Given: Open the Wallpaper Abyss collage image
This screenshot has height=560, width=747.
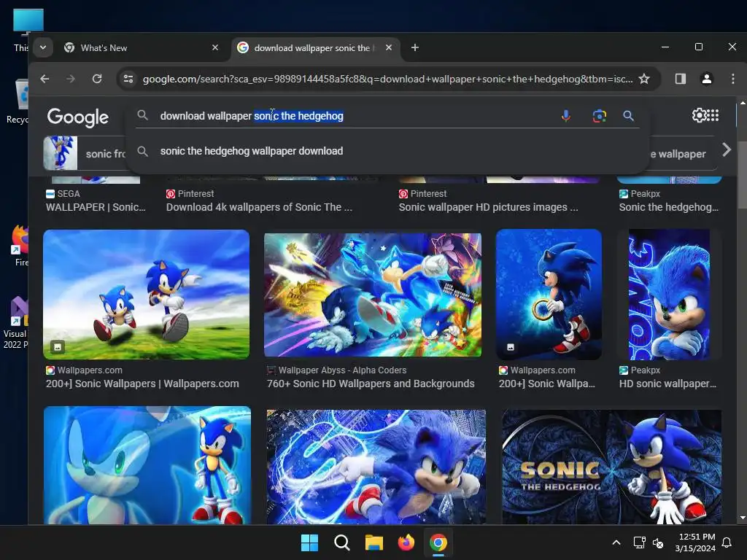Looking at the screenshot, I should pos(373,295).
